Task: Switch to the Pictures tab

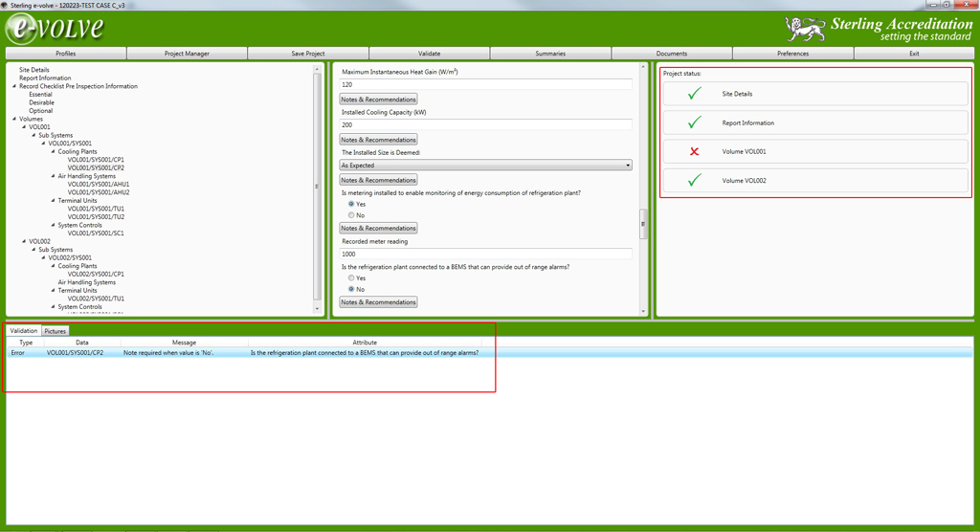Action: 55,331
